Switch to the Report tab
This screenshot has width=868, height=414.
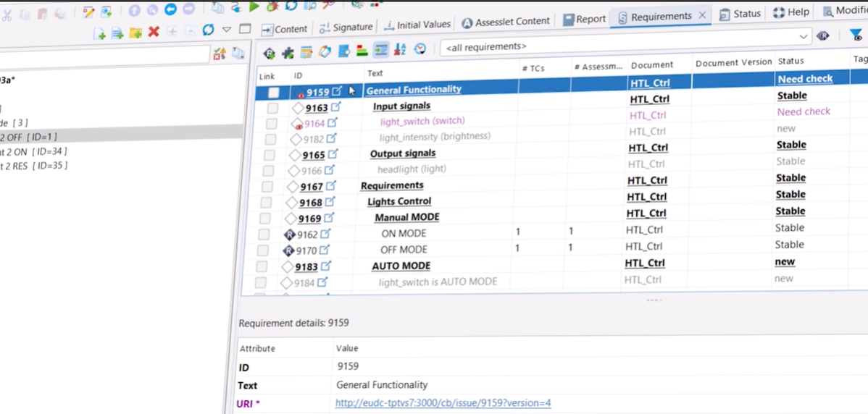pyautogui.click(x=585, y=19)
